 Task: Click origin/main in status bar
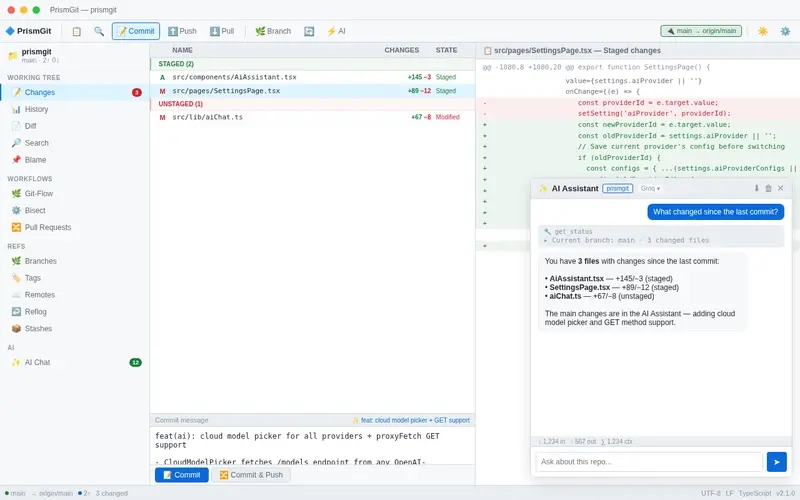pyautogui.click(x=53, y=493)
